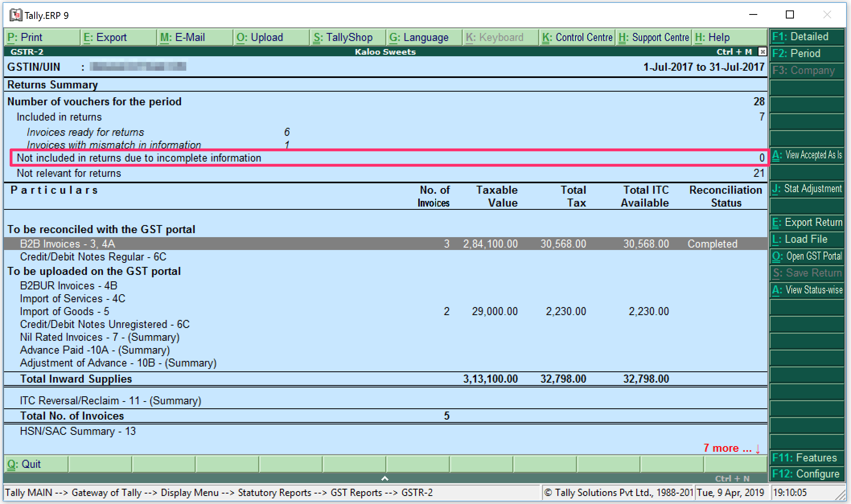Click Open GST Portal button

[x=807, y=256]
